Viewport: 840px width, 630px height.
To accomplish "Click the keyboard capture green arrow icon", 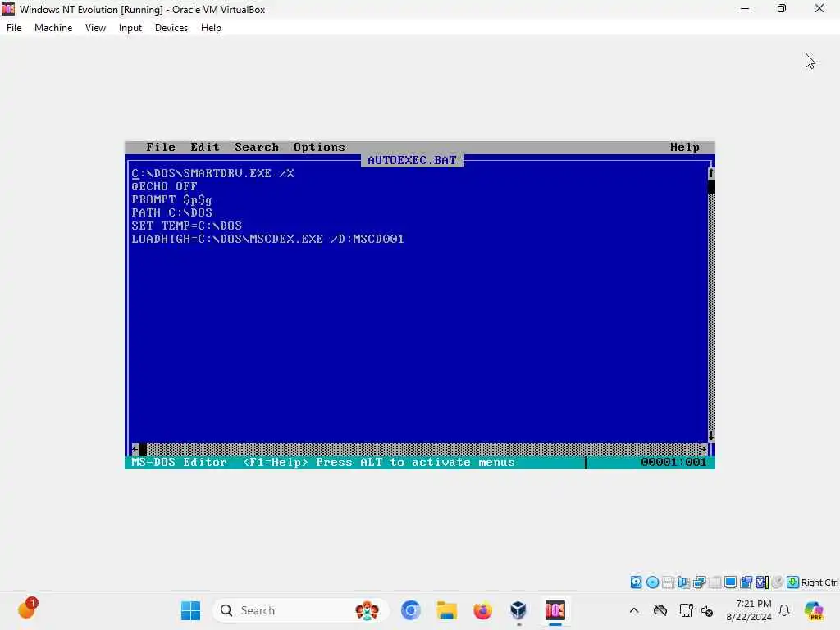I will pyautogui.click(x=793, y=582).
